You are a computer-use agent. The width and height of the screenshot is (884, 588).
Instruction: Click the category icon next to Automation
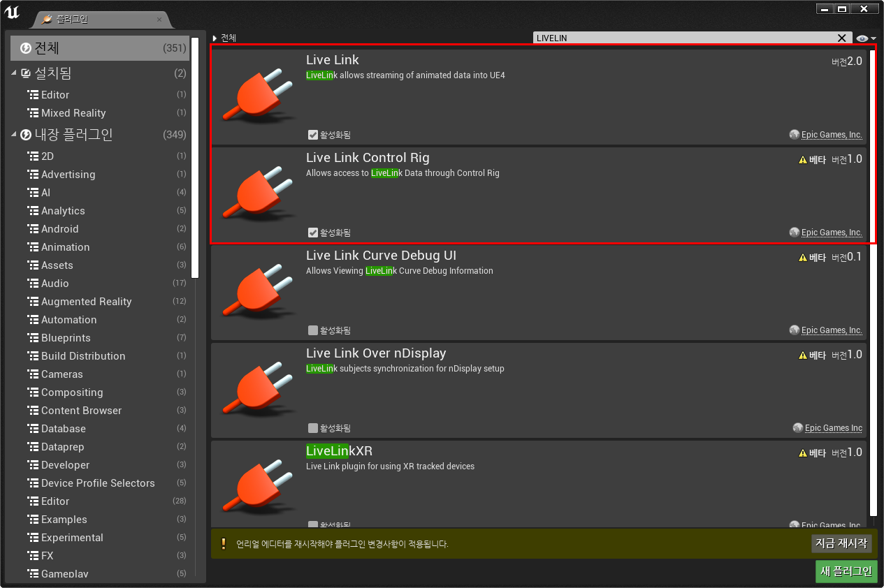pos(33,319)
